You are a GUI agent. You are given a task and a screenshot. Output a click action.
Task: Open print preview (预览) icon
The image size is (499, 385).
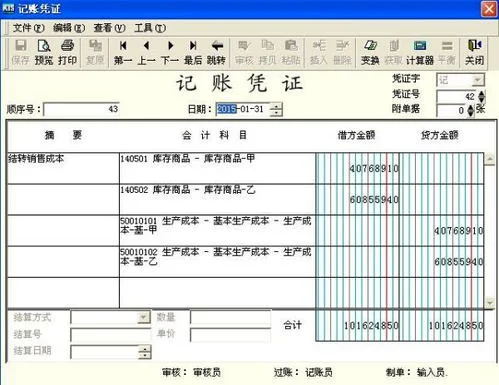pos(44,53)
